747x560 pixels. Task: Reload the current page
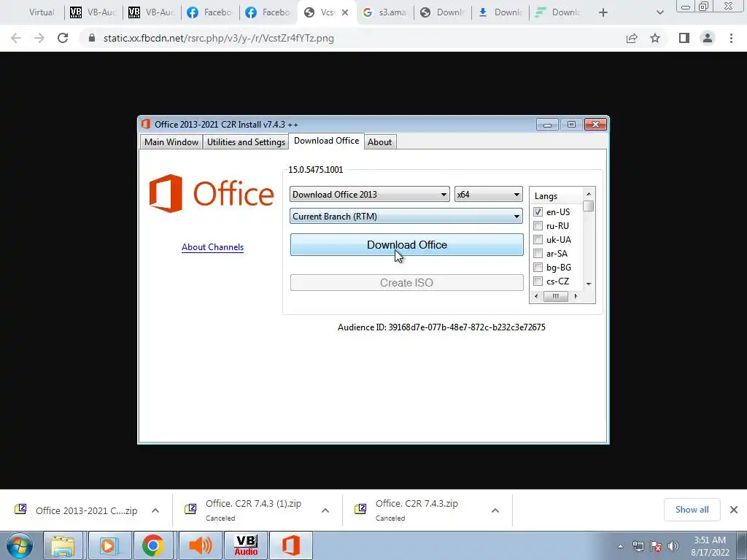pos(63,38)
